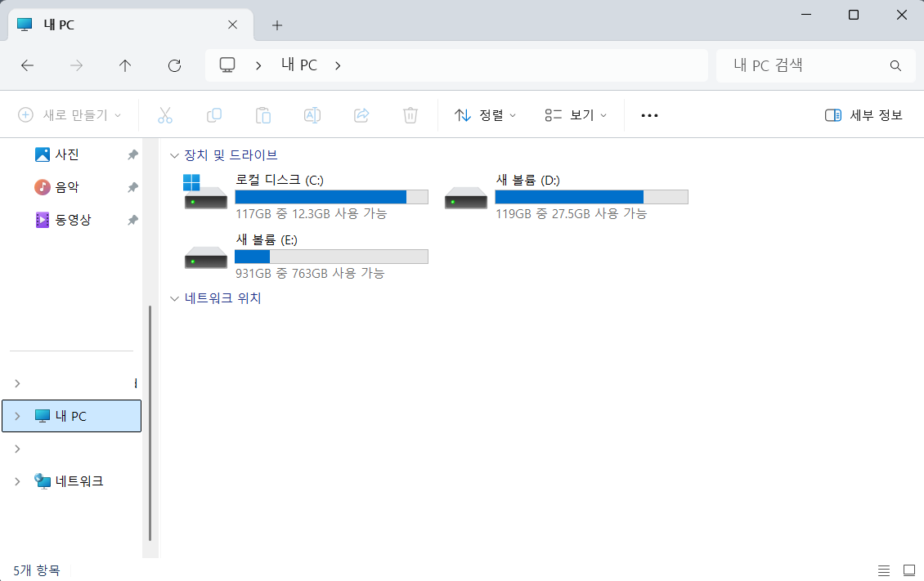Click the monitor icon in address bar
This screenshot has width=924, height=581.
227,65
